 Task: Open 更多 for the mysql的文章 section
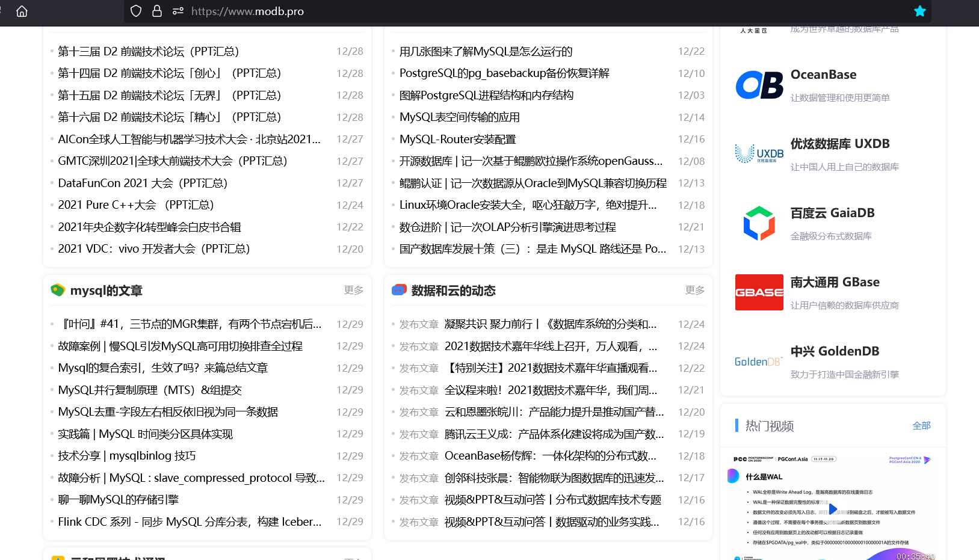pos(353,290)
